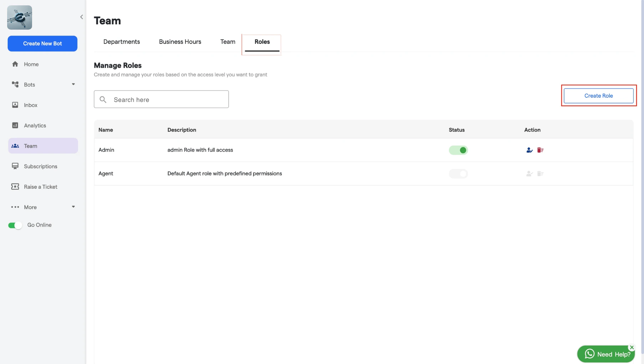644x364 pixels.
Task: Click the bot logo thumbnail
Action: pyautogui.click(x=20, y=17)
